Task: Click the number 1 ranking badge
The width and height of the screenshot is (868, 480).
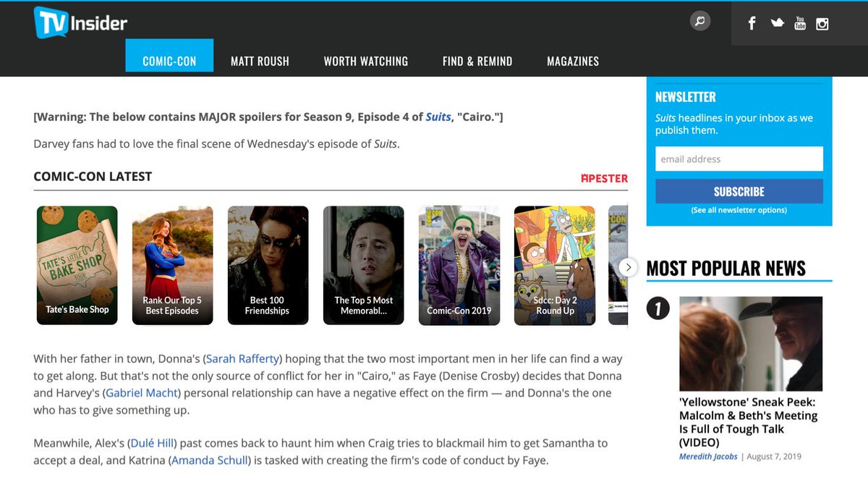Action: click(658, 309)
